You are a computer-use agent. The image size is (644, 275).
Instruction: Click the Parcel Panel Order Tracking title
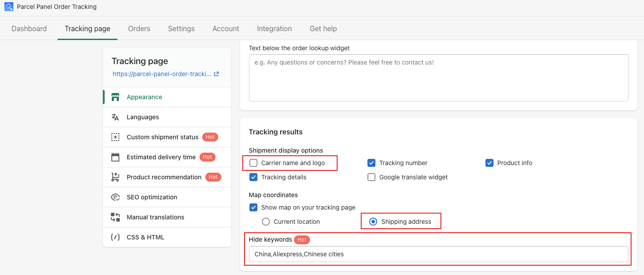pyautogui.click(x=57, y=7)
